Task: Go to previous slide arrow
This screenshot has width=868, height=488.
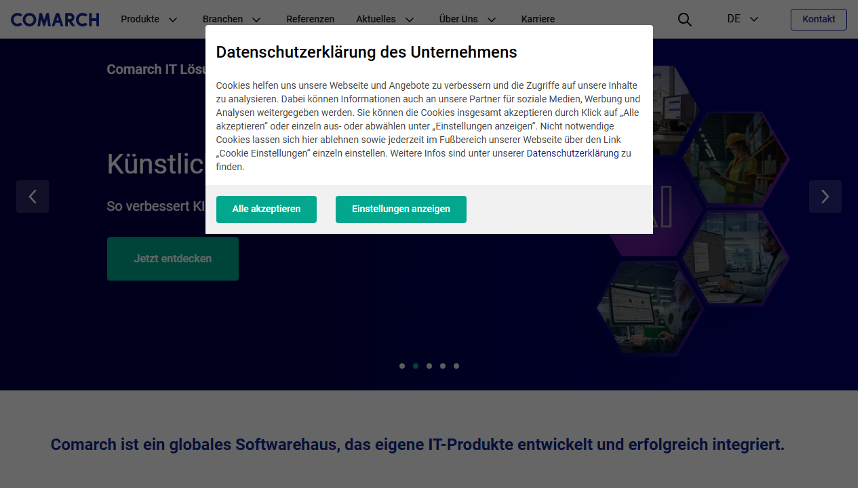Action: click(33, 197)
